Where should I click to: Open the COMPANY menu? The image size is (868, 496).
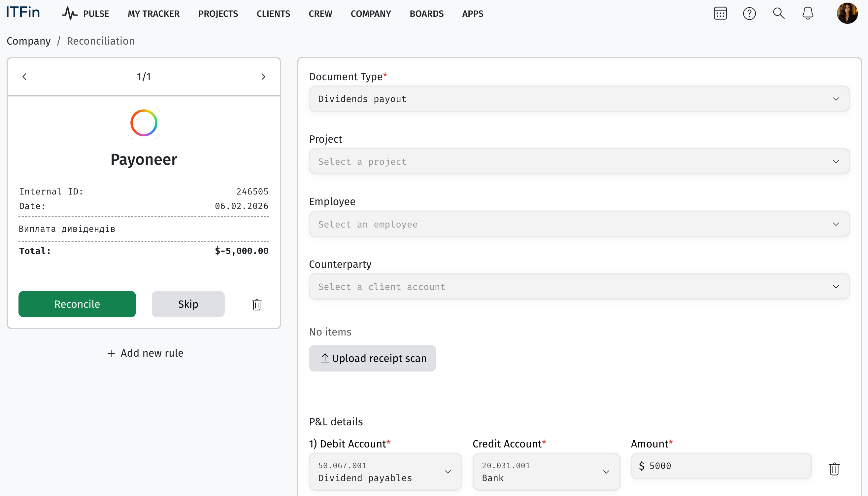[371, 14]
